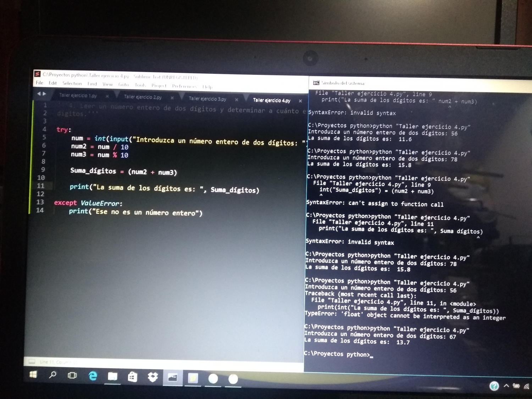
Task: Open Dropbox from the taskbar
Action: click(153, 377)
